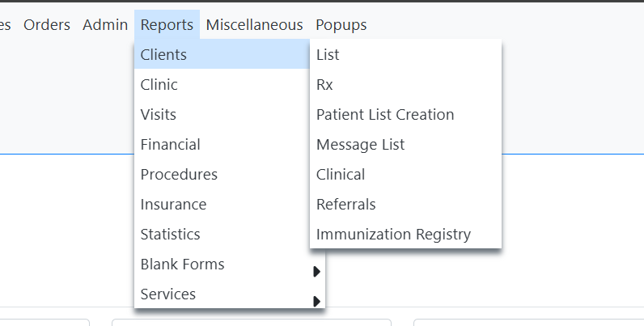The image size is (644, 326).
Task: Open Immunization Registry report
Action: pyautogui.click(x=393, y=235)
